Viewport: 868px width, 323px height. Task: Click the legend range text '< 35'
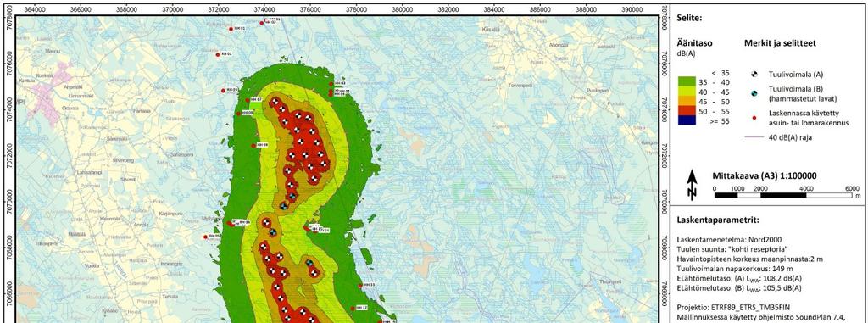point(720,72)
